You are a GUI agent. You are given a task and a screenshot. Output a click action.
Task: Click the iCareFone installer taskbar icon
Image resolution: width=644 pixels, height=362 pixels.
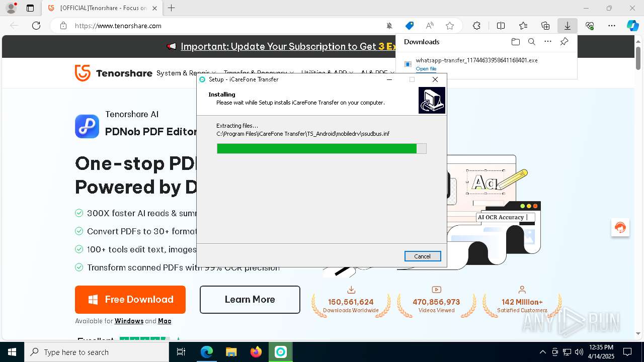coord(281,352)
